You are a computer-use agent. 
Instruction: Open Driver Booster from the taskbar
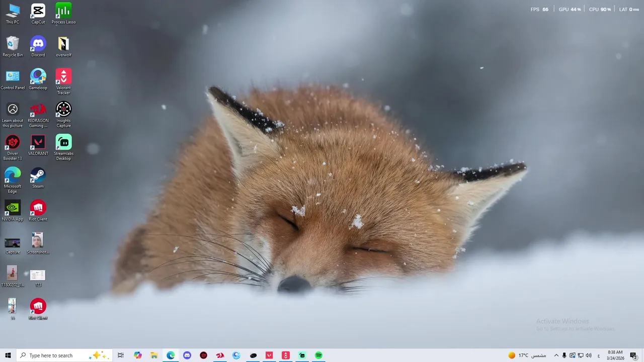[204, 355]
